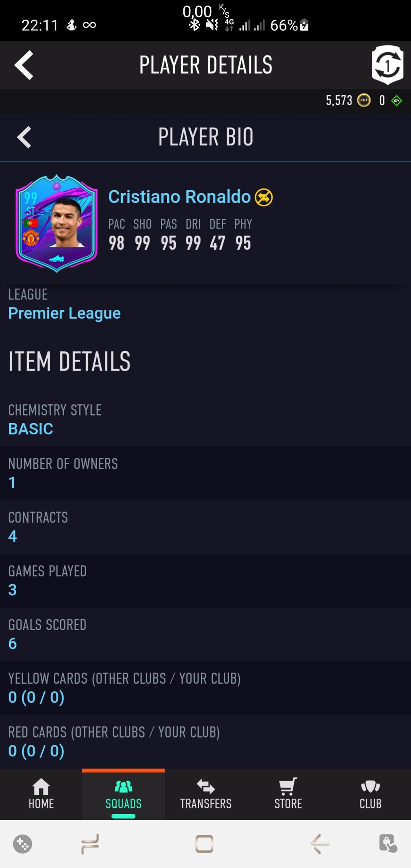This screenshot has height=868, width=411.
Task: Collapse Player Bio with back chevron
Action: [x=24, y=137]
